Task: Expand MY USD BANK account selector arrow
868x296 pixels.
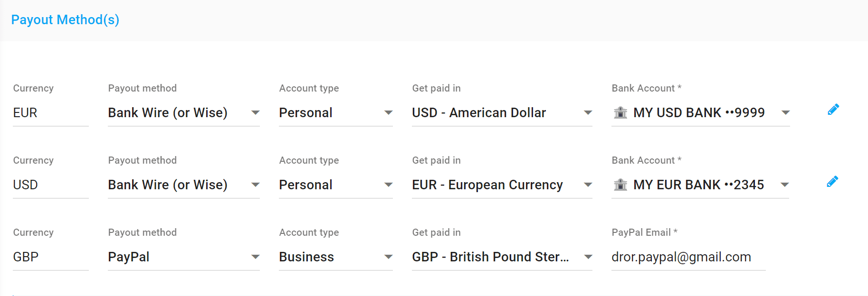Action: (785, 113)
